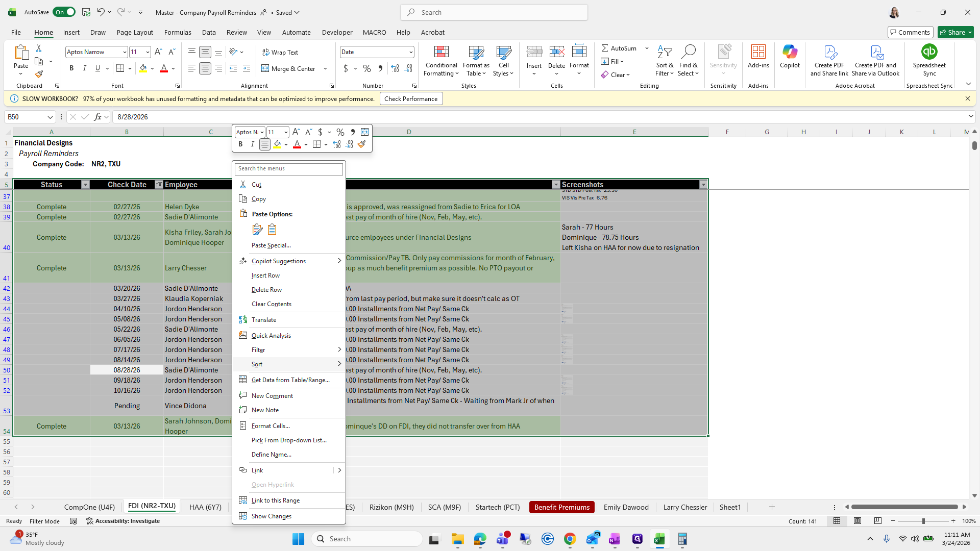Viewport: 980px width, 551px height.
Task: Toggle the AutoSave switch
Action: [x=64, y=12]
